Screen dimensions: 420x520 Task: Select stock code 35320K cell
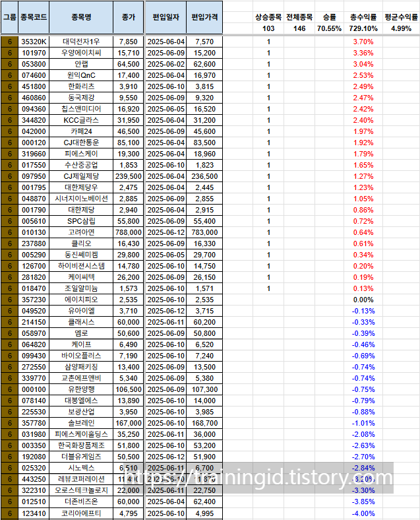[34, 42]
